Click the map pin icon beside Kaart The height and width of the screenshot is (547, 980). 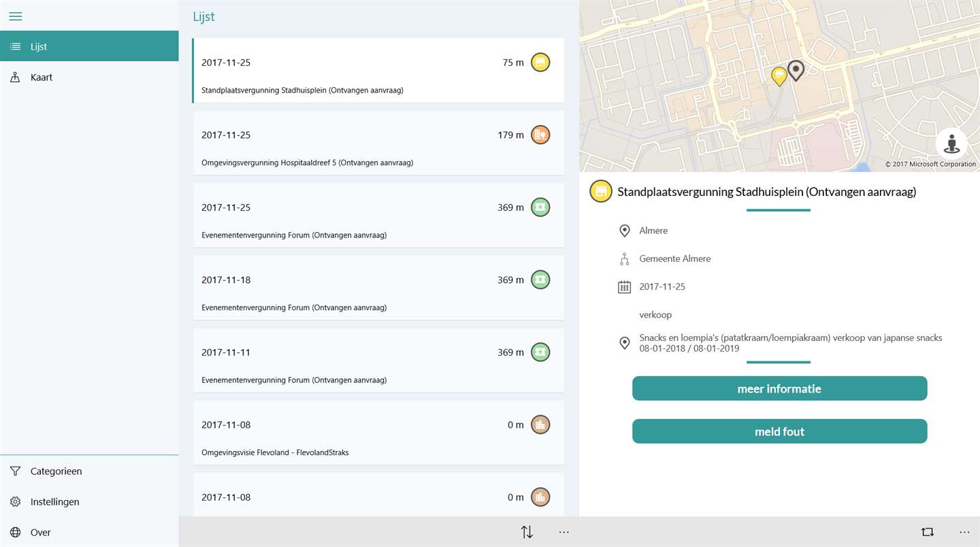point(15,78)
